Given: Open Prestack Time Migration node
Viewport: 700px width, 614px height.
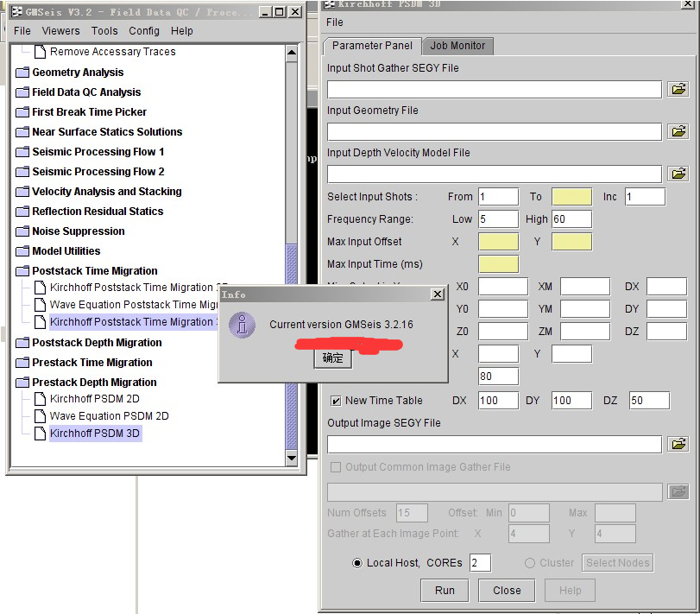Looking at the screenshot, I should click(92, 363).
